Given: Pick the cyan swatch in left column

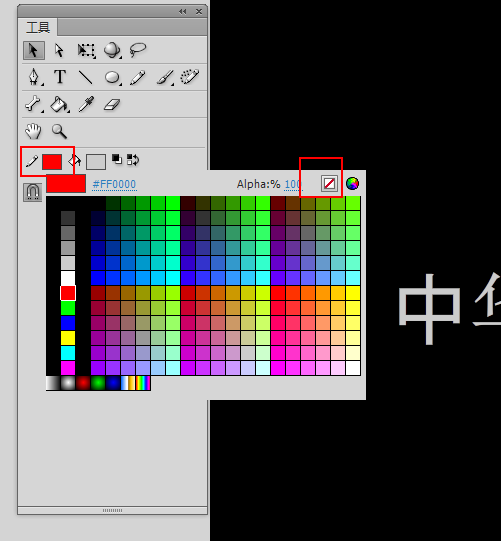Looking at the screenshot, I should [x=68, y=353].
